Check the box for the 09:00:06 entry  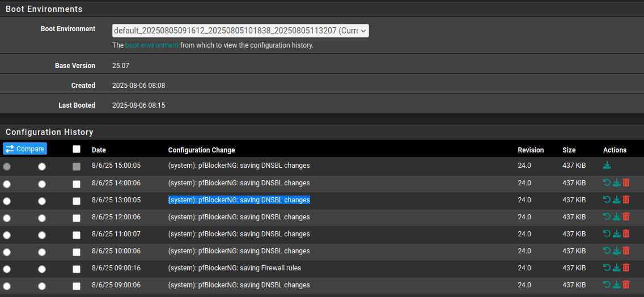(x=77, y=286)
